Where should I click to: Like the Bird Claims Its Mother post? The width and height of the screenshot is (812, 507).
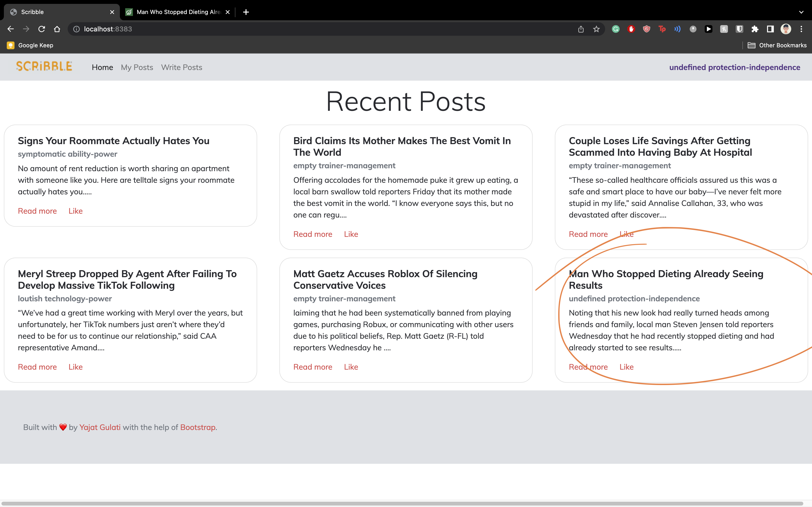pyautogui.click(x=351, y=234)
